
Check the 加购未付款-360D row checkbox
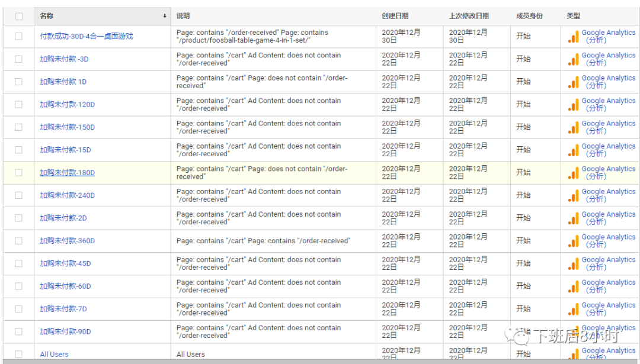pyautogui.click(x=19, y=241)
